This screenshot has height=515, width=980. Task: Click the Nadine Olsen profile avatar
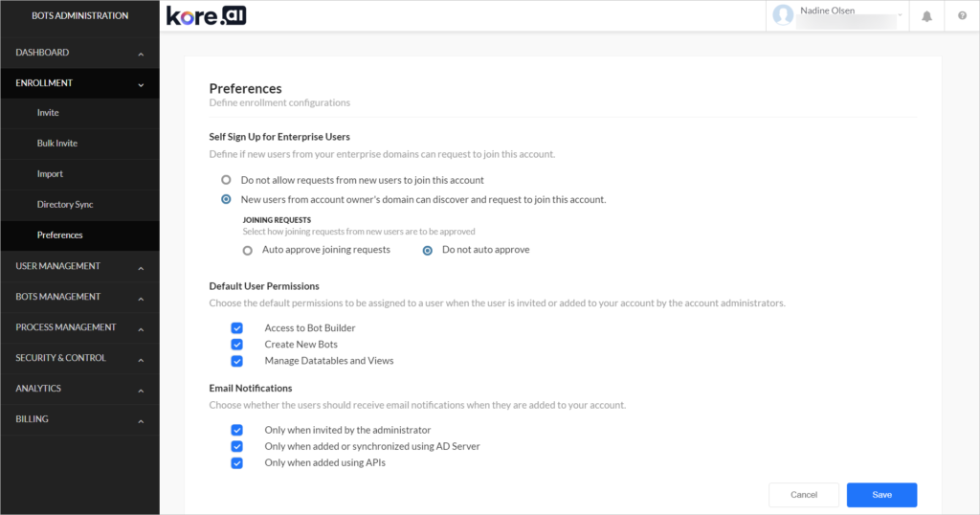tap(783, 15)
